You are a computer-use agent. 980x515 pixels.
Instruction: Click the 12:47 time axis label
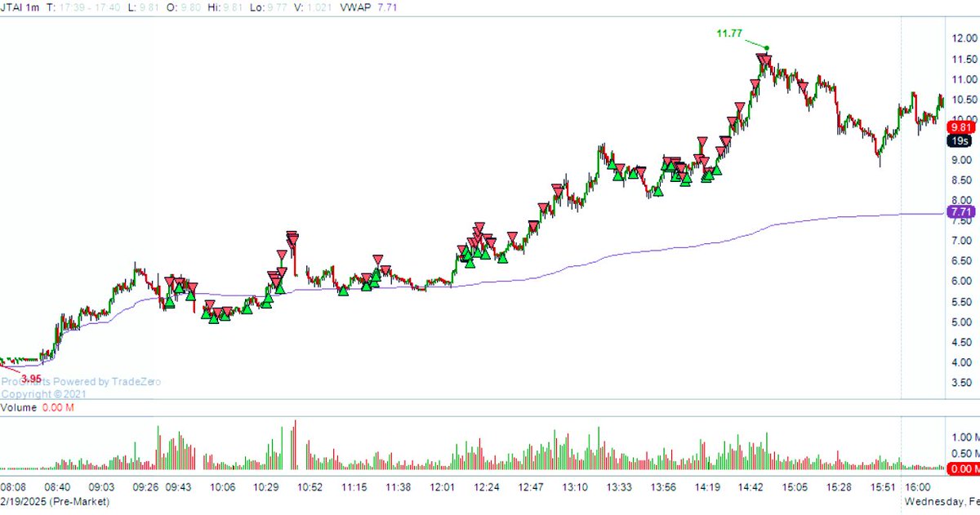[531, 487]
